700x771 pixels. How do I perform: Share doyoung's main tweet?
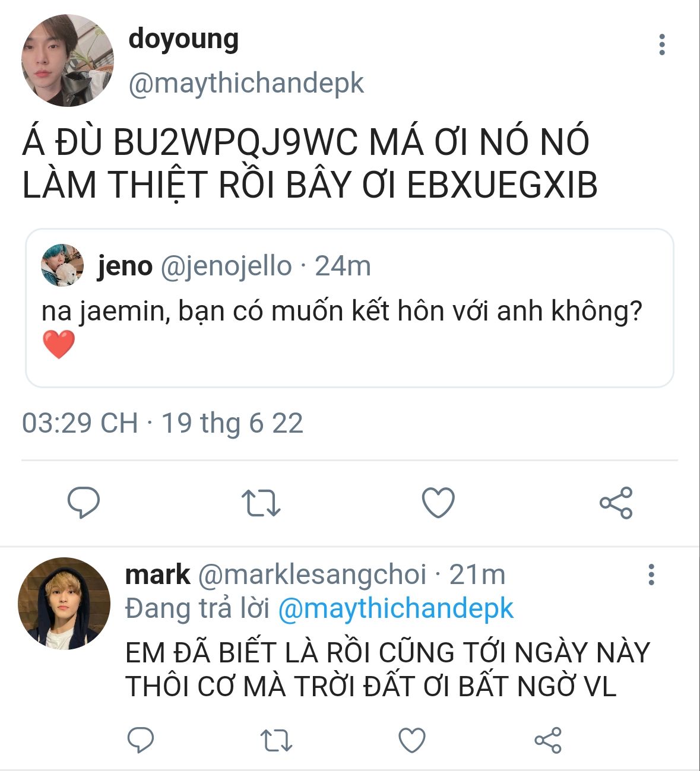616,503
